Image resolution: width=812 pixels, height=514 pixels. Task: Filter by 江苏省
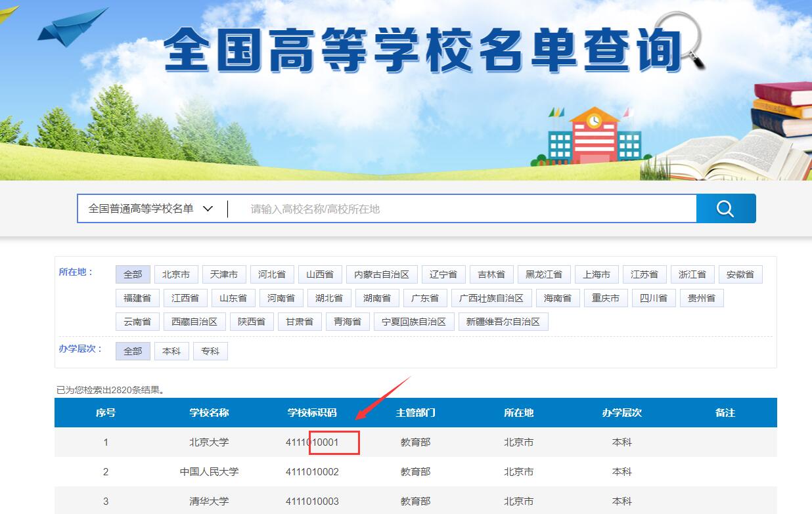coord(644,274)
